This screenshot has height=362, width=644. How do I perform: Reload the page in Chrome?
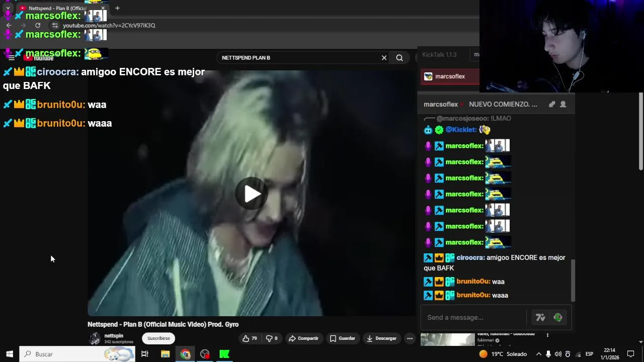pos(38,25)
